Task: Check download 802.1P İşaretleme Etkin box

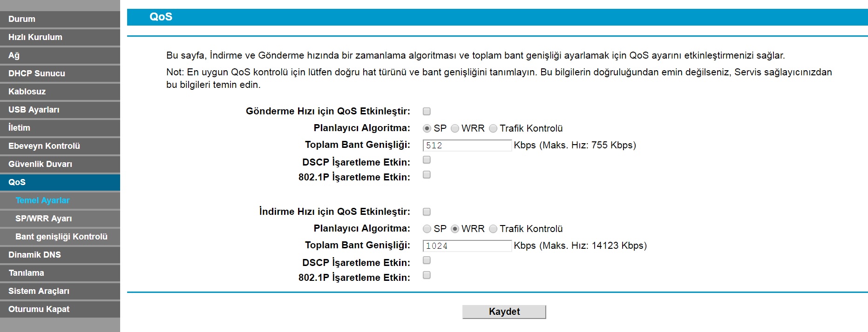Action: tap(427, 275)
